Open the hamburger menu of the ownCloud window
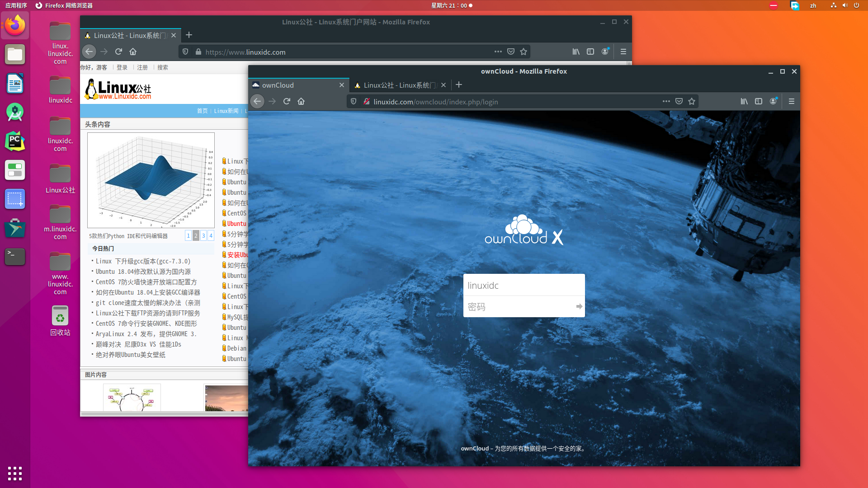The width and height of the screenshot is (868, 488). (x=792, y=101)
